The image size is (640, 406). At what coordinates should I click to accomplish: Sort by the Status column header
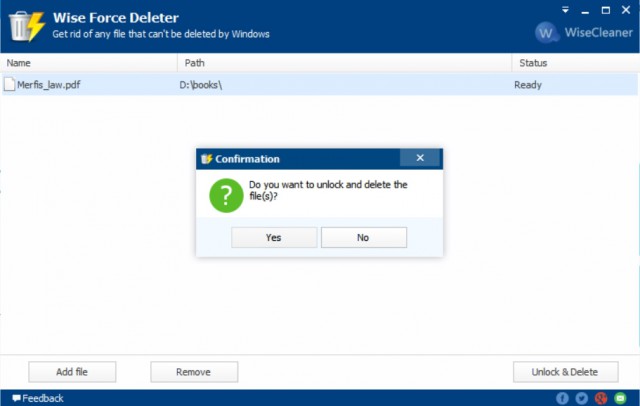576,63
